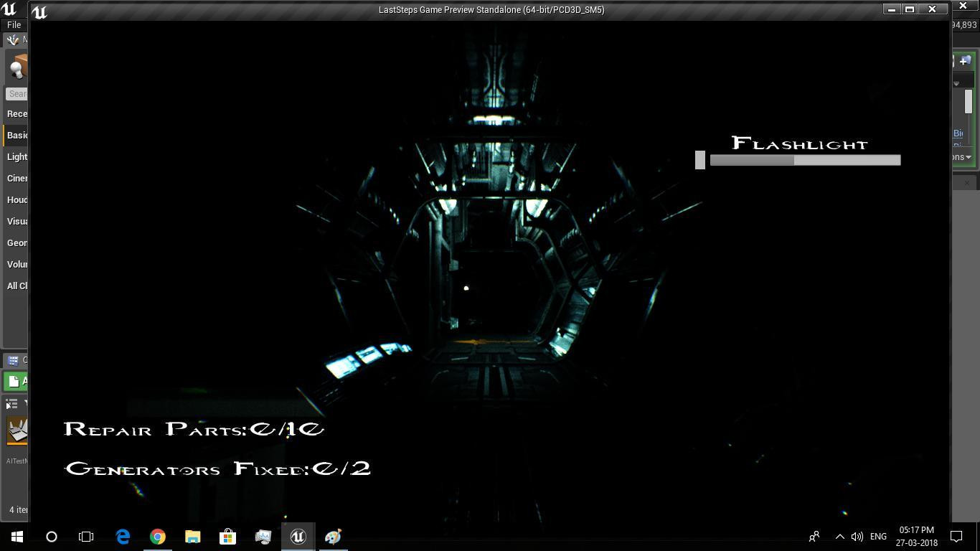Open Task View on the taskbar
The image size is (980, 551).
pos(86,537)
